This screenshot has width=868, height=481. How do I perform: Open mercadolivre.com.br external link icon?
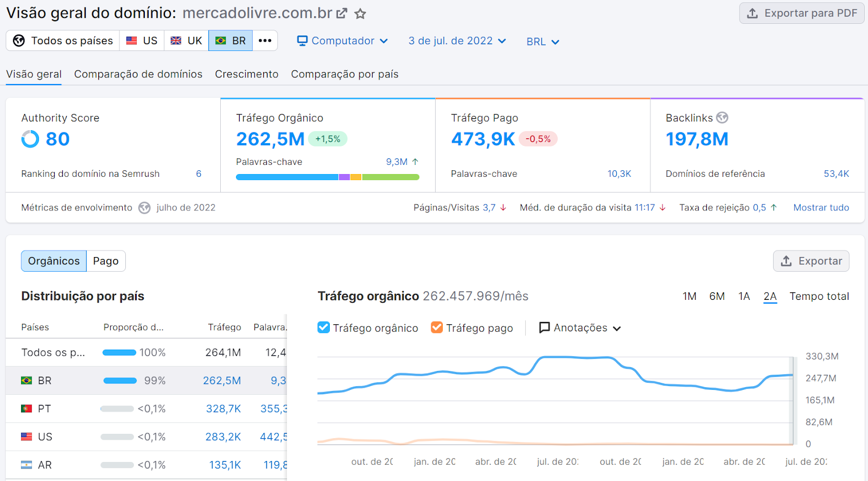pos(342,14)
